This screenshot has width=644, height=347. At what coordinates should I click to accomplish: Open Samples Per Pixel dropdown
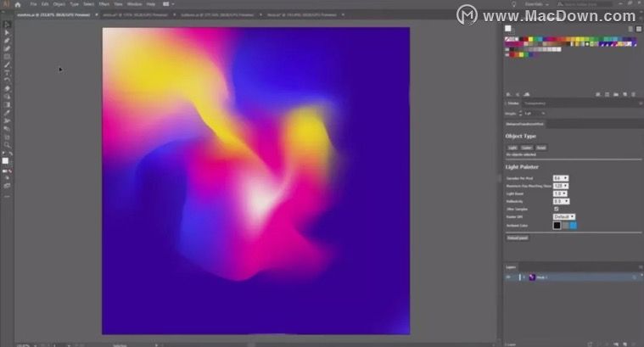[561, 178]
